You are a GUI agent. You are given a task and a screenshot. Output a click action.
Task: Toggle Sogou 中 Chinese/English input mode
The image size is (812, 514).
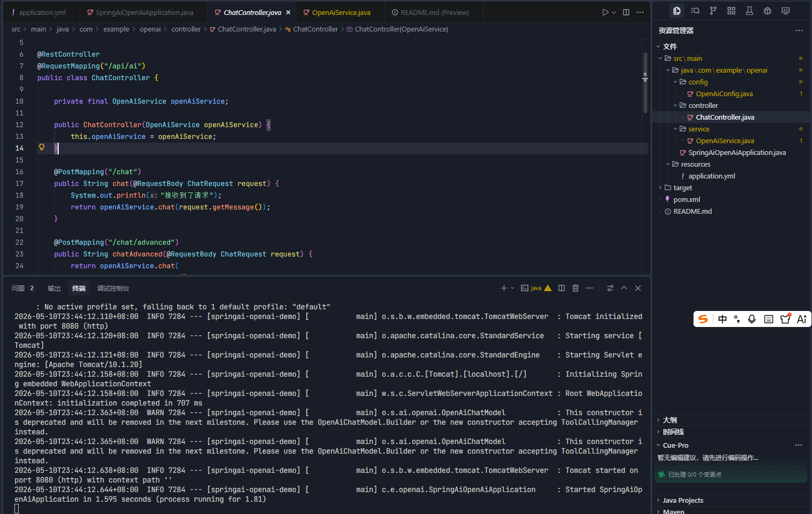[722, 319]
